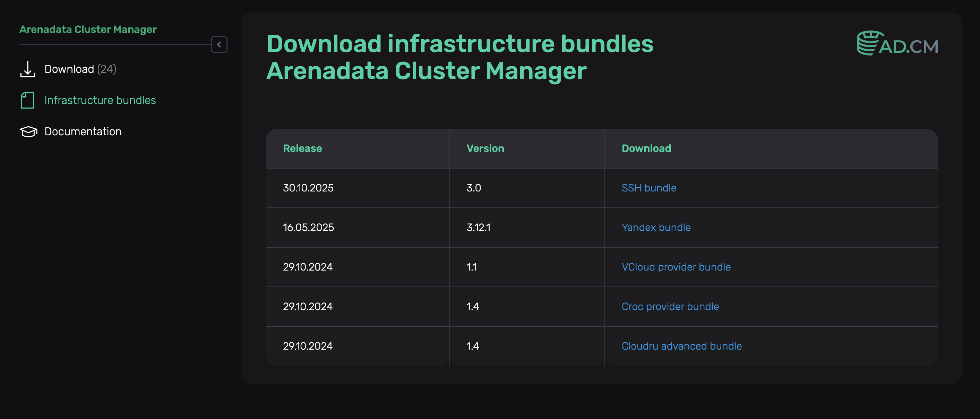The height and width of the screenshot is (419, 980).
Task: Select the release dated 30.10.2025
Action: 308,188
